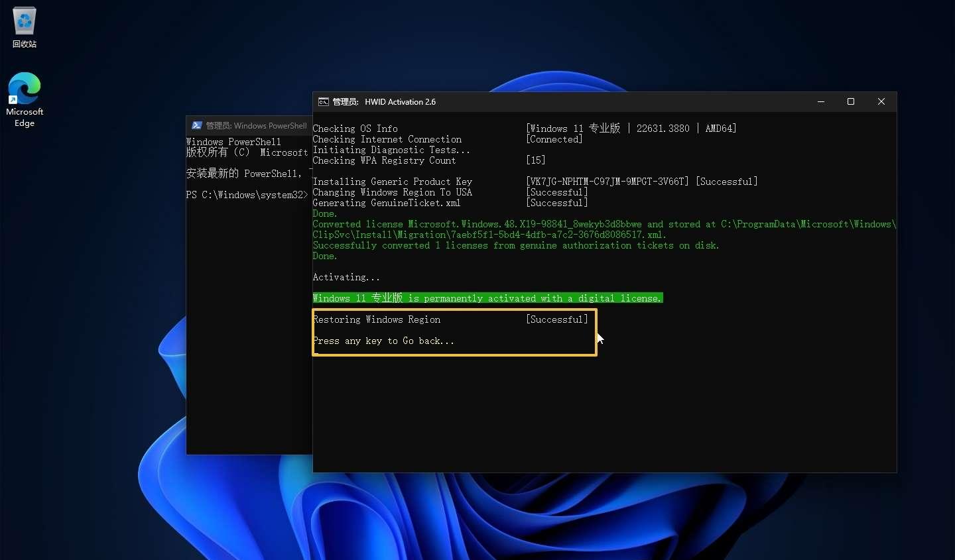The image size is (955, 560).
Task: Minimize the HWID Activation window
Action: pyautogui.click(x=821, y=102)
